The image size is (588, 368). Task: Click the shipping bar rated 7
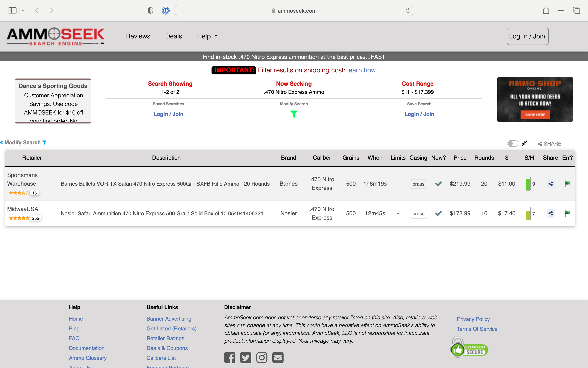pyautogui.click(x=528, y=213)
